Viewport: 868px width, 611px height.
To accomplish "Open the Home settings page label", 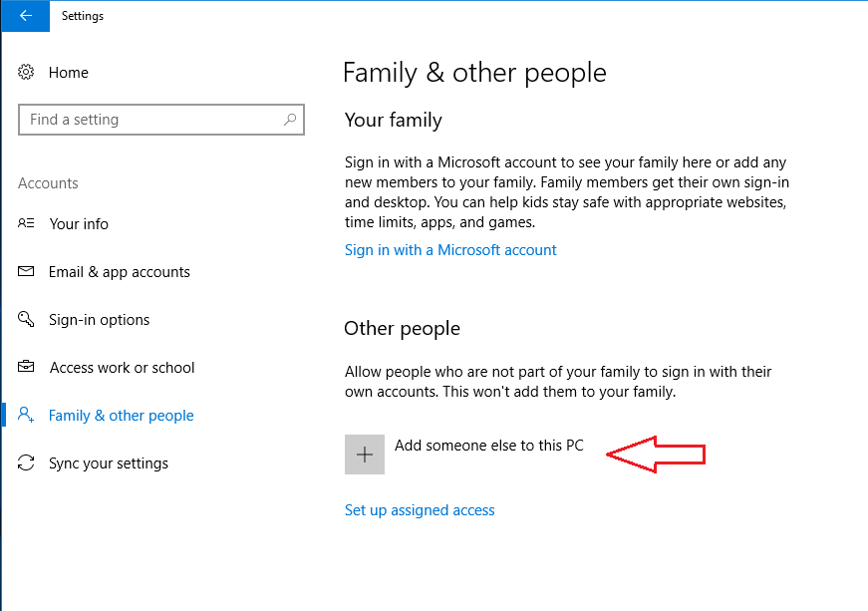I will pos(69,73).
